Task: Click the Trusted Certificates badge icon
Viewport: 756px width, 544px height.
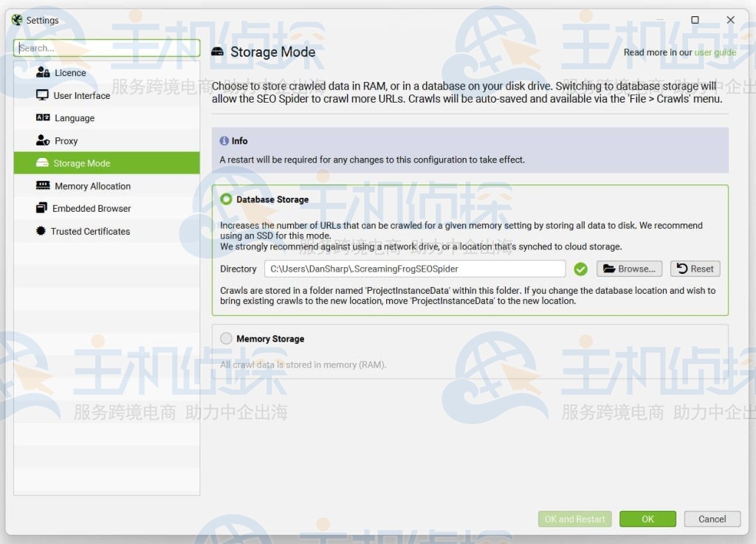Action: click(41, 231)
